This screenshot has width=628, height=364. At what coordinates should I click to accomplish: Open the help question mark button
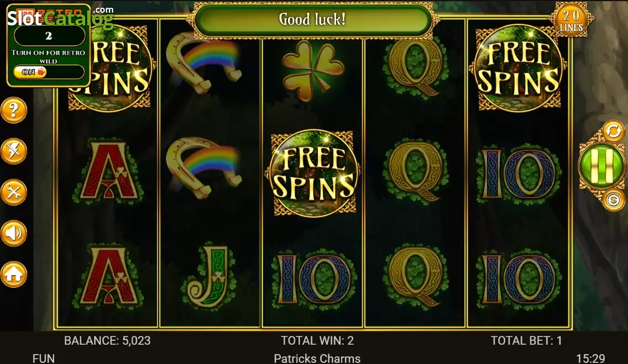coord(14,110)
